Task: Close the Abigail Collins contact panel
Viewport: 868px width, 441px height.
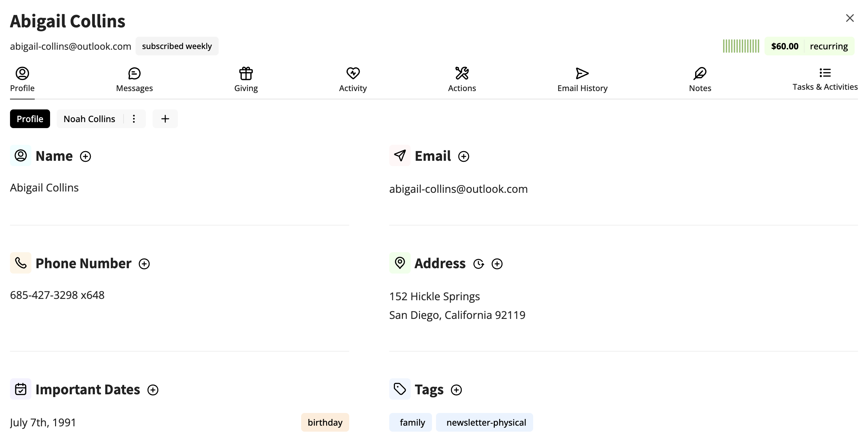Action: (849, 18)
